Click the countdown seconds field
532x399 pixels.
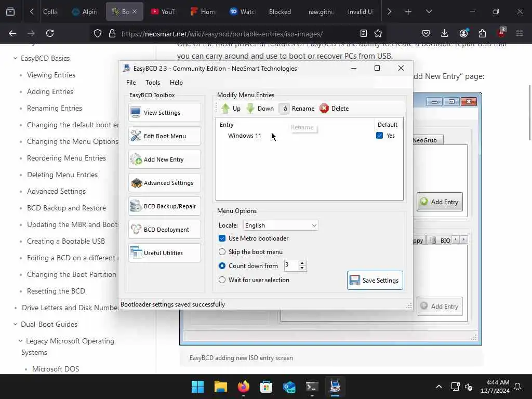coord(291,265)
